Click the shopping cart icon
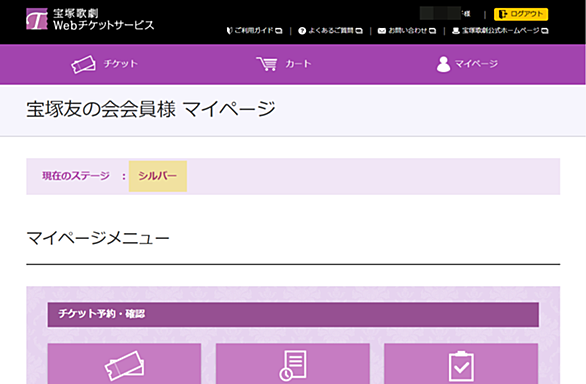The height and width of the screenshot is (384, 586). coord(267,64)
